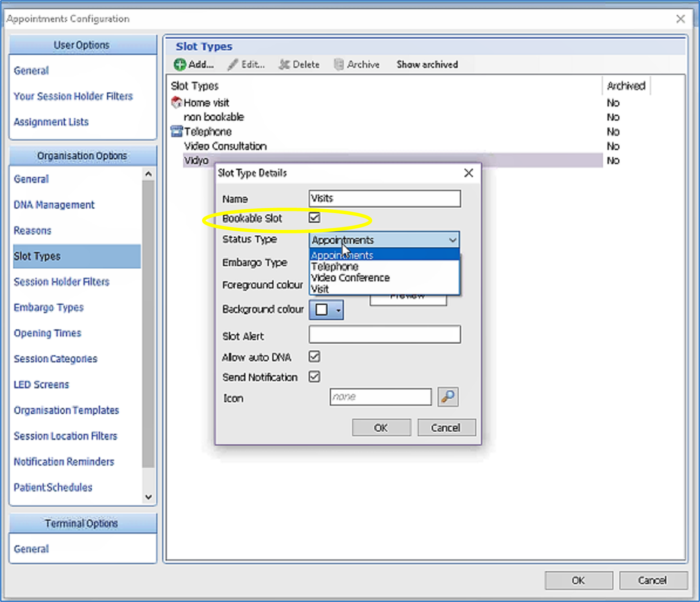The image size is (700, 602).
Task: Collapse the Status Type dropdown
Action: coord(452,240)
